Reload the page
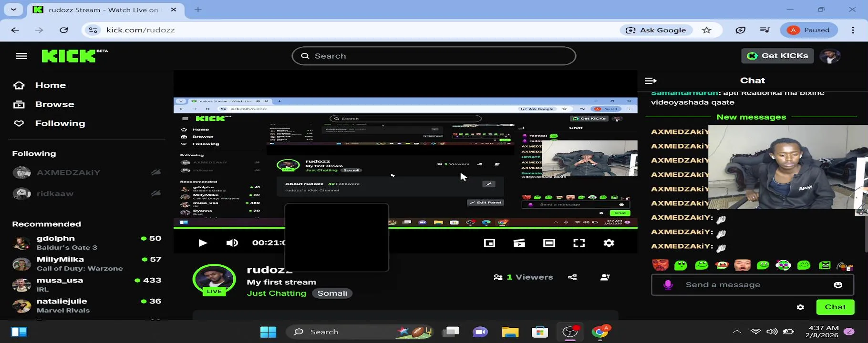Viewport: 868px width, 343px height. (63, 30)
